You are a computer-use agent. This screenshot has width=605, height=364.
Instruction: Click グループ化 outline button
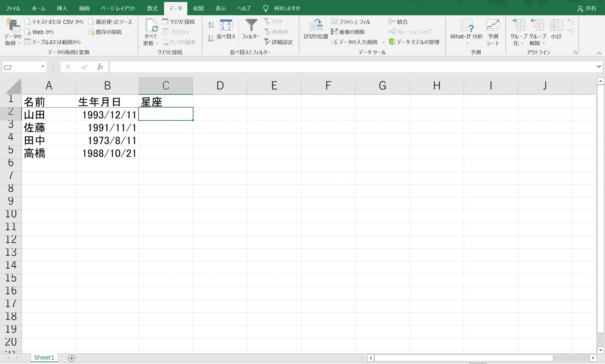coord(519,32)
